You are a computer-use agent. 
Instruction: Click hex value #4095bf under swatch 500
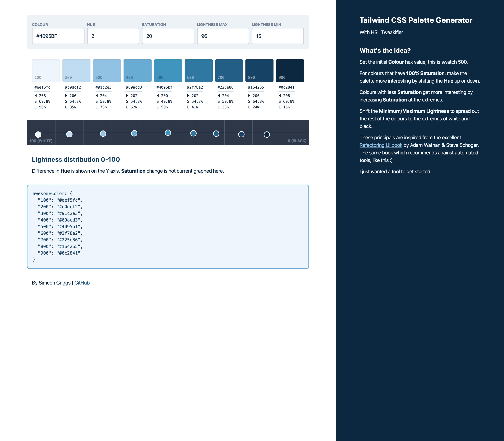[164, 87]
